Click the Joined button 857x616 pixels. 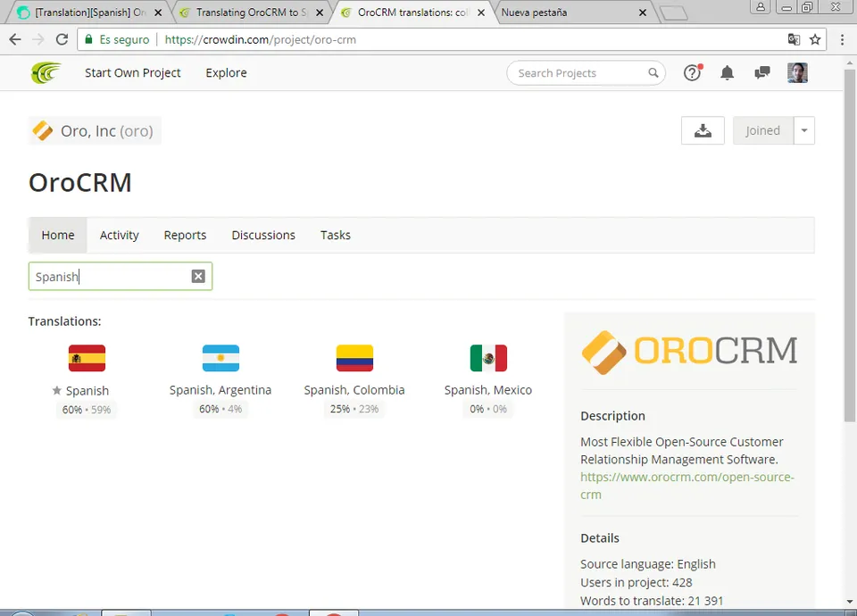(763, 130)
